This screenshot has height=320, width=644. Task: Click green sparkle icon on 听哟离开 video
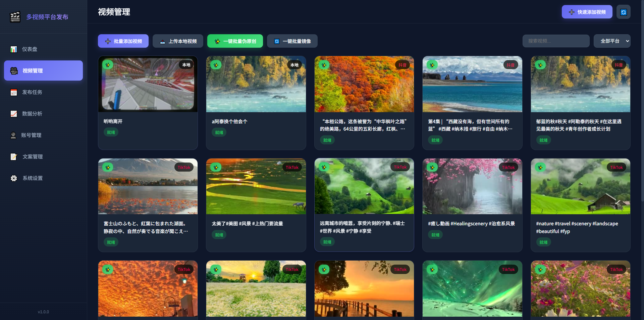pyautogui.click(x=108, y=65)
